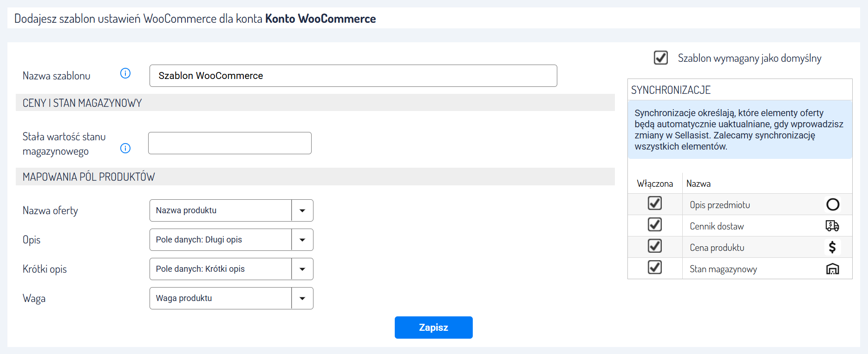Screen dimensions: 868x354
Task: Click warehouse icon for Stan magazynowy
Action: pyautogui.click(x=832, y=269)
